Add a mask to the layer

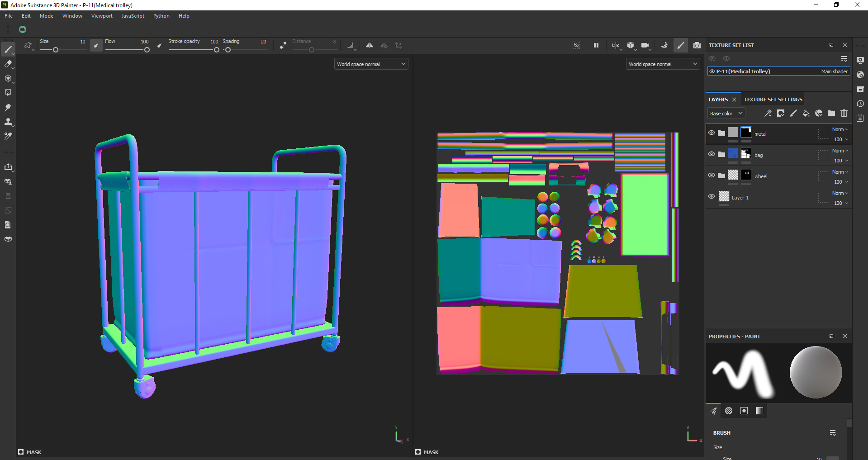[781, 113]
